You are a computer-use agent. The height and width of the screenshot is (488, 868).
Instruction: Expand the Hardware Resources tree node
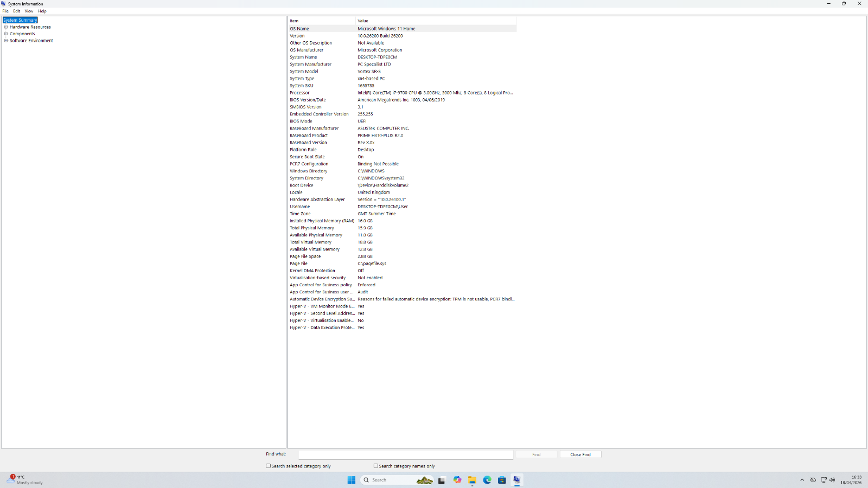coord(6,27)
